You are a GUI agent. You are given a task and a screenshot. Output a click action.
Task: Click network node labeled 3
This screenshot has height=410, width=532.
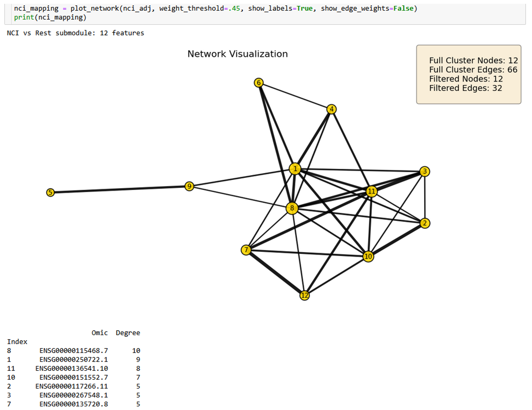tap(425, 172)
